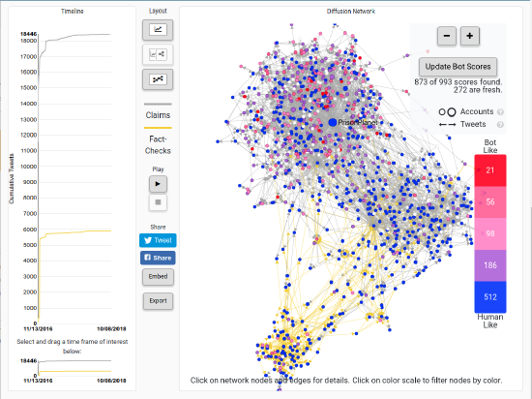Viewport: 532px width, 399px height.
Task: Start the diffusion animation with Play
Action: (x=158, y=184)
